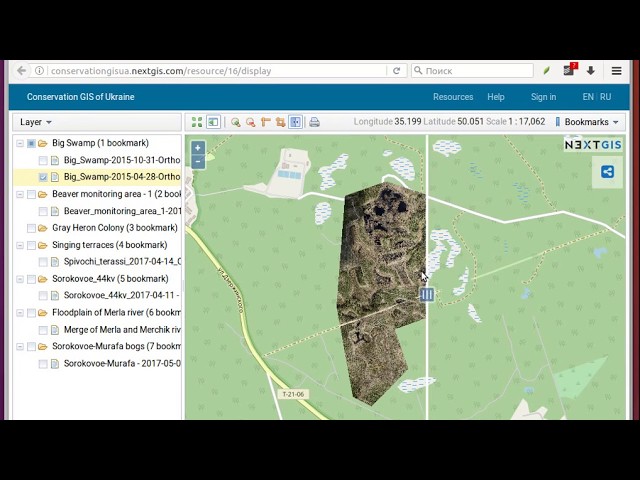Collapse the Floodplain of Merla river group
The image size is (640, 480).
pos(20,313)
